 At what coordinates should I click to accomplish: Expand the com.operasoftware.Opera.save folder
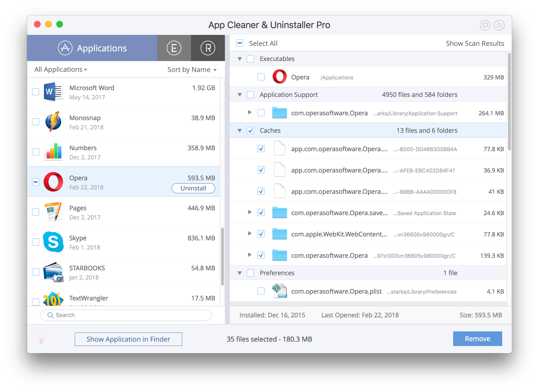tap(247, 213)
